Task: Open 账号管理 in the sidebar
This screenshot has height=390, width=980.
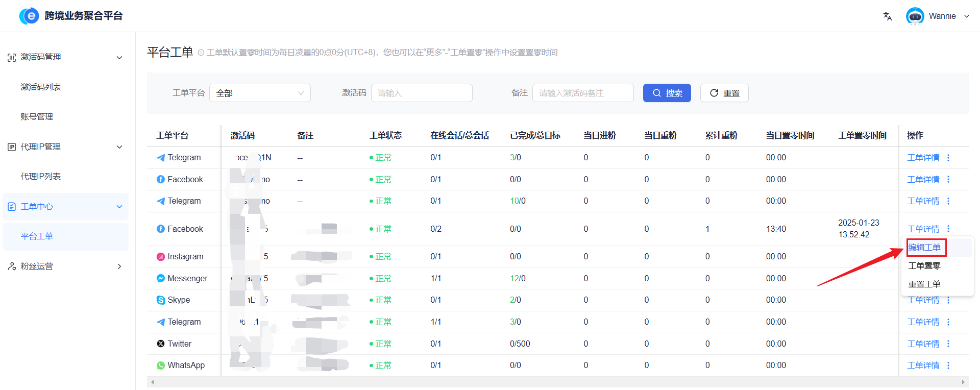Action: click(37, 117)
